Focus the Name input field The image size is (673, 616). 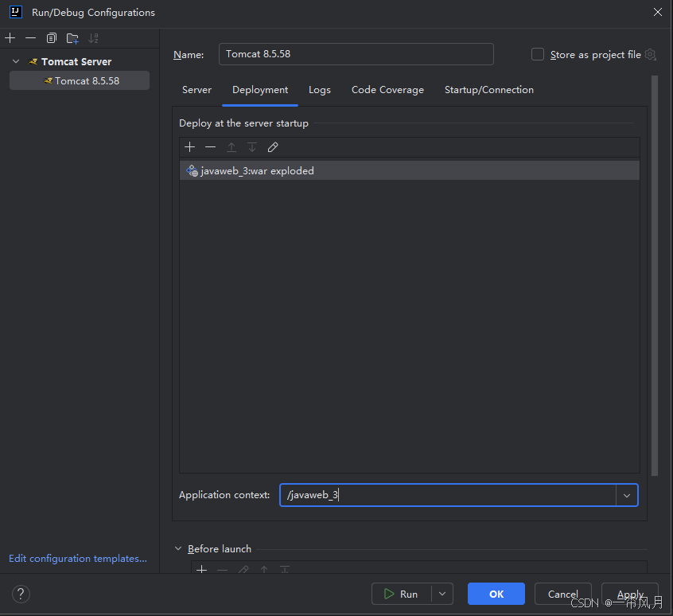356,54
